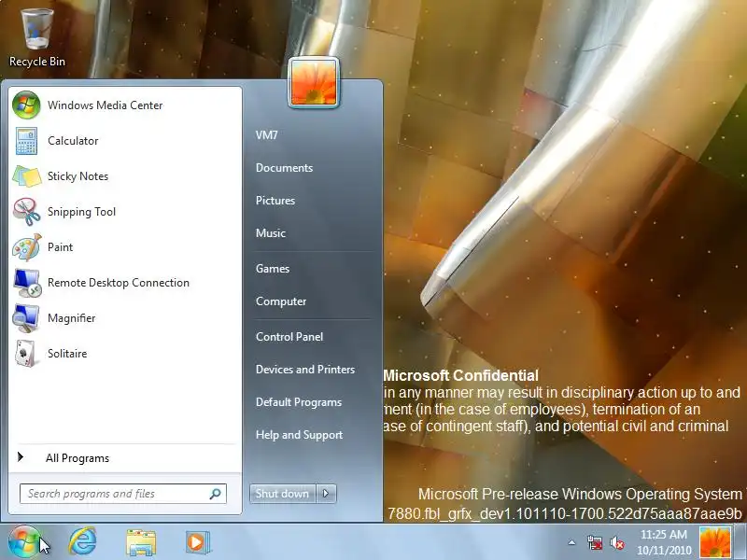Click the 10/11/2010 date in taskbar

(x=664, y=551)
